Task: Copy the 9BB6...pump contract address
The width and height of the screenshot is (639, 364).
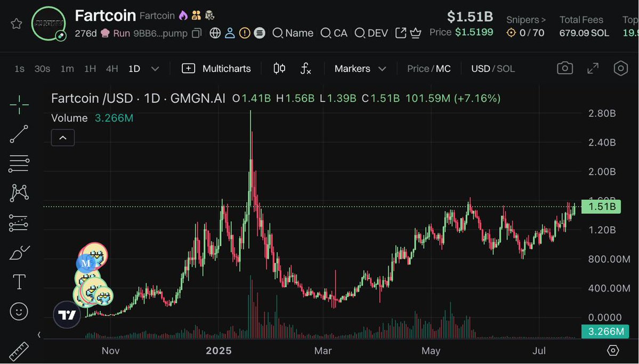Action: 197,34
